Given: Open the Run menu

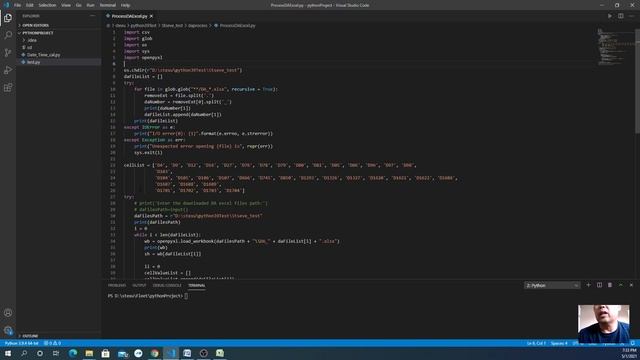Looking at the screenshot, I should [x=91, y=5].
